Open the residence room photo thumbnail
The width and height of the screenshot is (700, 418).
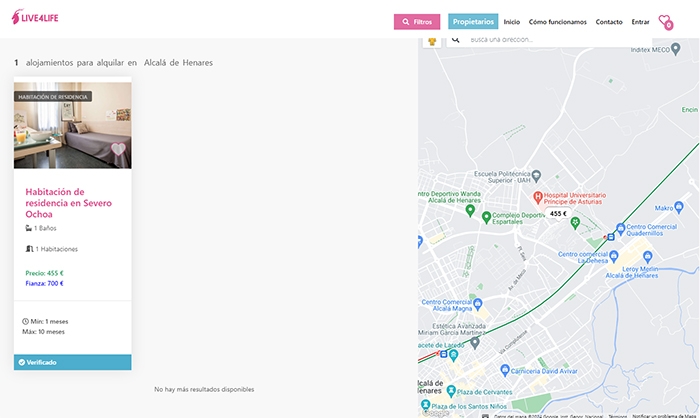pos(72,125)
